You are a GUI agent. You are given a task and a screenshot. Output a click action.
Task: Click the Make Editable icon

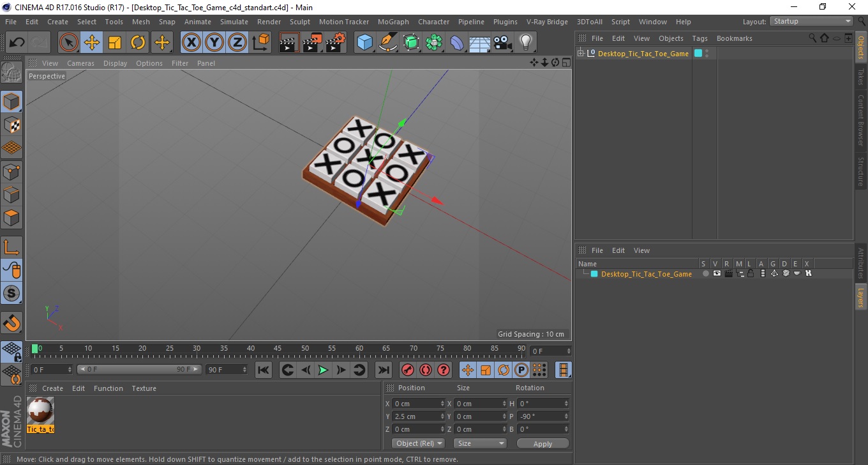click(x=11, y=73)
